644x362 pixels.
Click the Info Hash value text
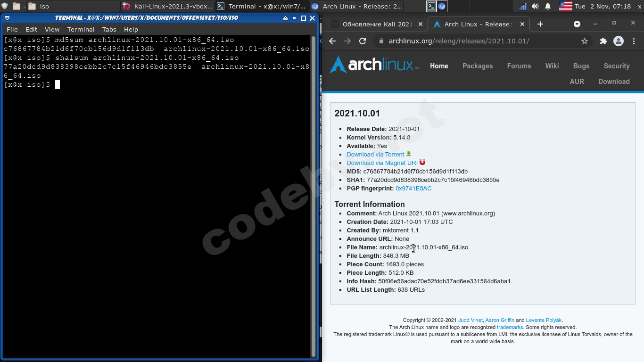click(445, 281)
